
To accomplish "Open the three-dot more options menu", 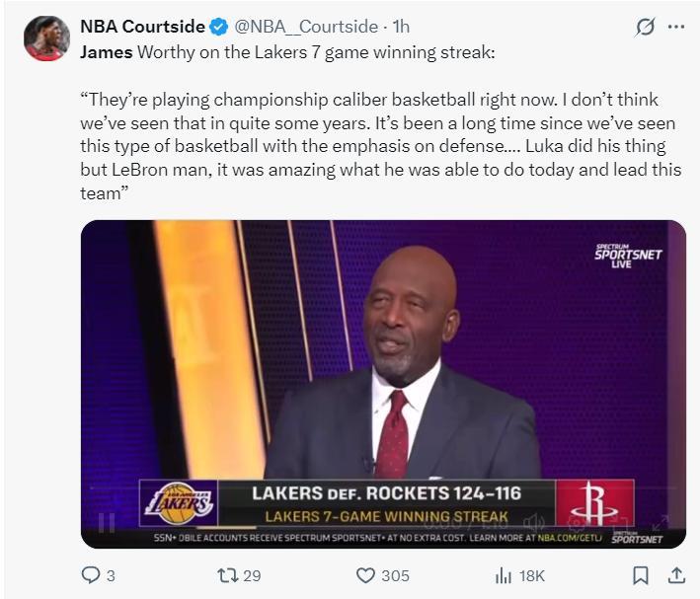I will coord(676,27).
